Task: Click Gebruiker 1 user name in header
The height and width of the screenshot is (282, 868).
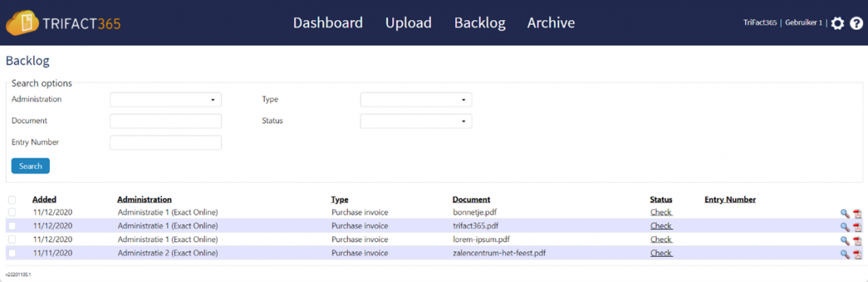Action: [x=804, y=23]
